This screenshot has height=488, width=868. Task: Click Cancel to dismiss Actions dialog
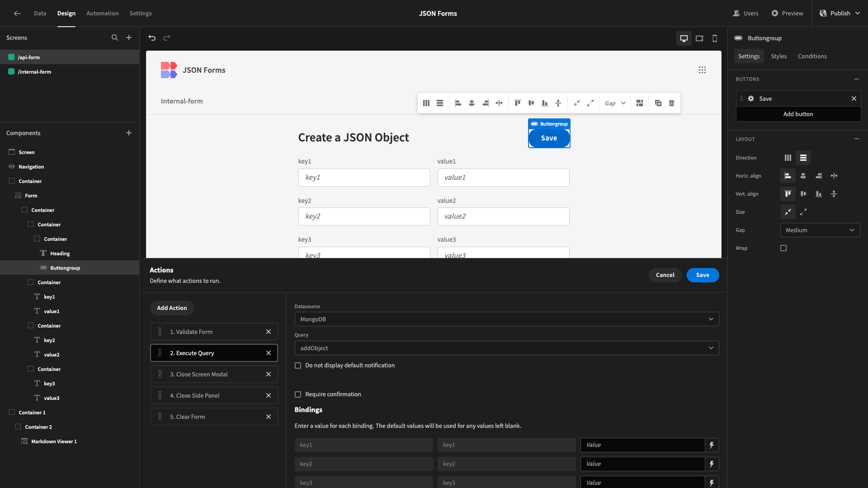665,275
